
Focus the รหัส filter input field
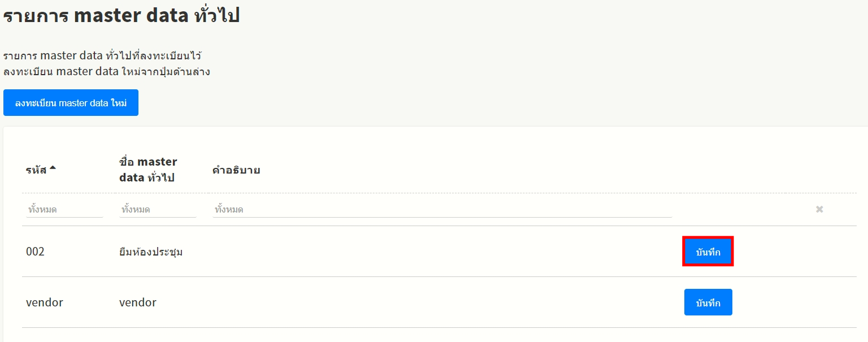(64, 210)
